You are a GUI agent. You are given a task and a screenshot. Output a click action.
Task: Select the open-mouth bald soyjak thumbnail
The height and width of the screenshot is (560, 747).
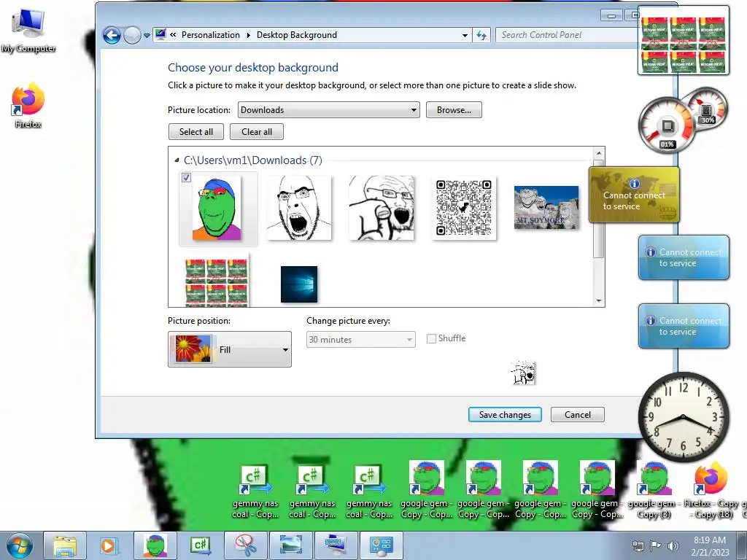298,208
